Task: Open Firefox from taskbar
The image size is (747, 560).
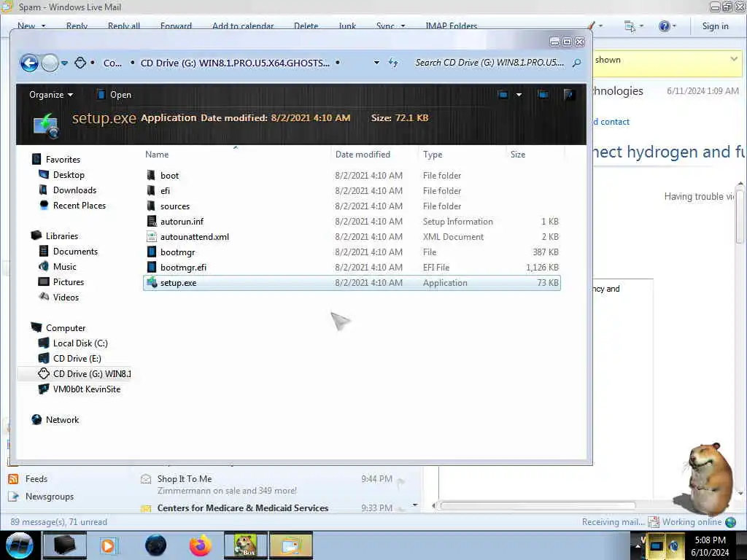Action: [x=200, y=545]
